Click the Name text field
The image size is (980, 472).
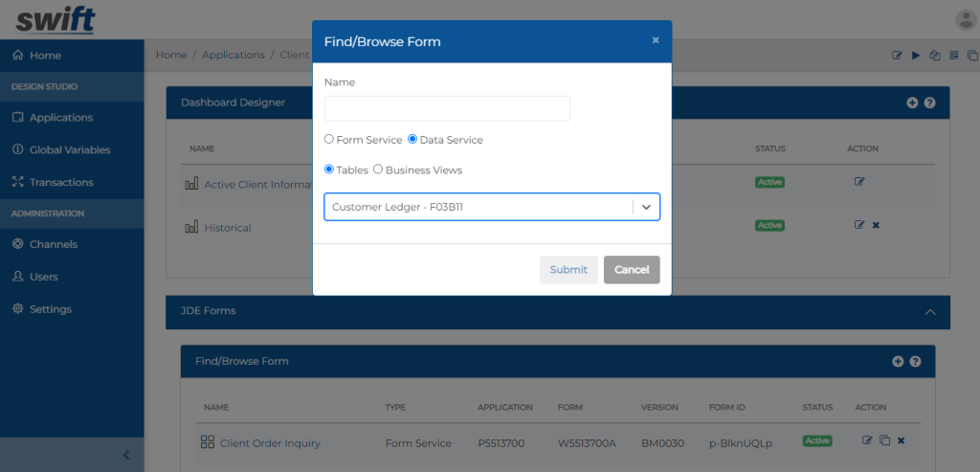[x=447, y=108]
